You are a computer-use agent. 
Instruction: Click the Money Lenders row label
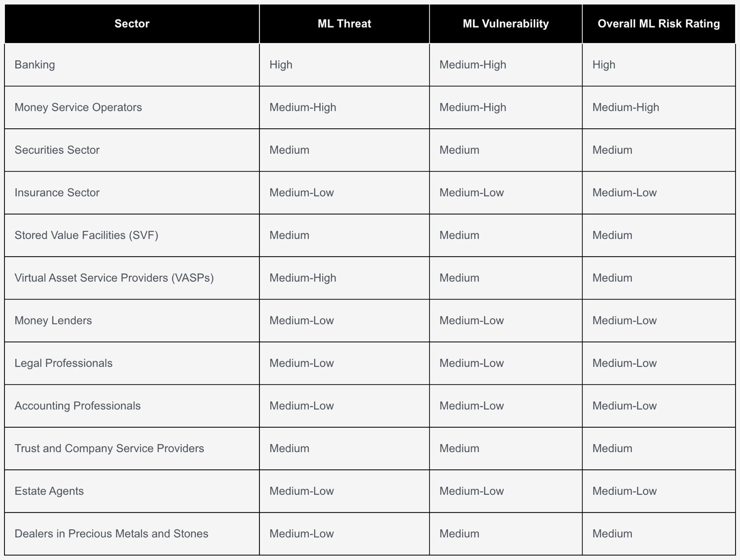pyautogui.click(x=53, y=321)
